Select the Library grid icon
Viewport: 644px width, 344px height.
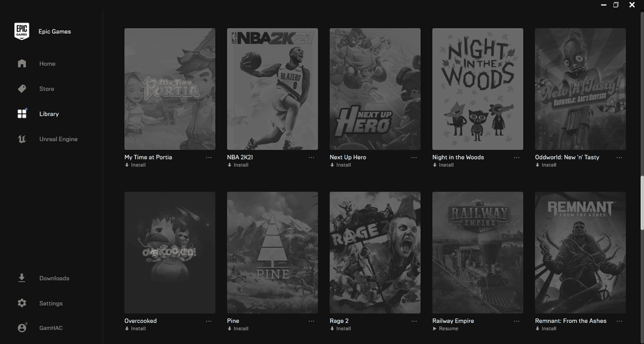click(22, 114)
